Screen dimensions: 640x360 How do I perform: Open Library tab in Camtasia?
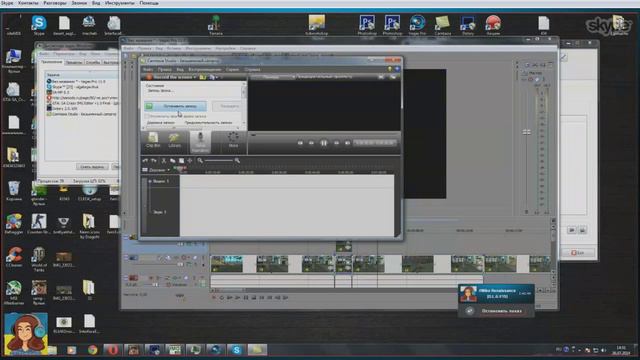coord(175,140)
